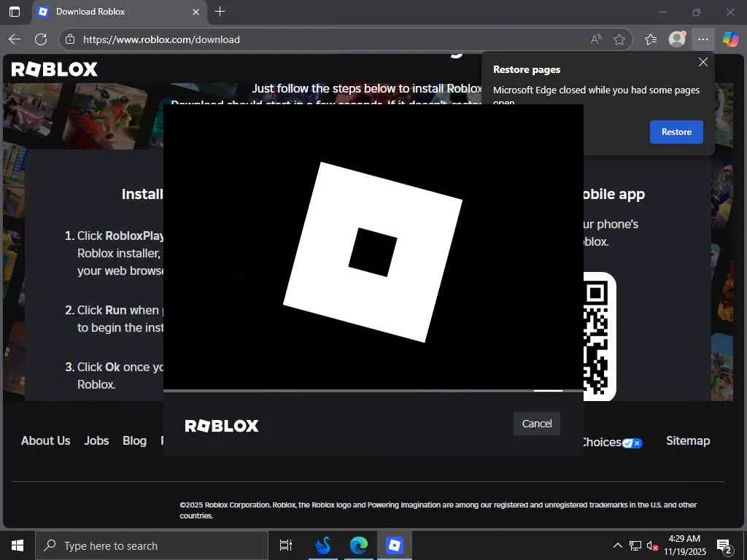Image resolution: width=747 pixels, height=560 pixels.
Task: Click the 'Install' heading text
Action: coord(142,194)
